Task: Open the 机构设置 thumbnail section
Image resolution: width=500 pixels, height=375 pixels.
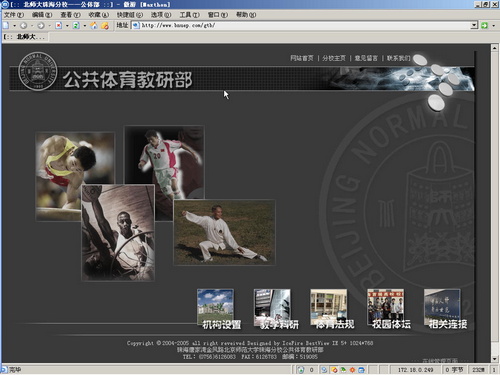Action: tap(218, 309)
